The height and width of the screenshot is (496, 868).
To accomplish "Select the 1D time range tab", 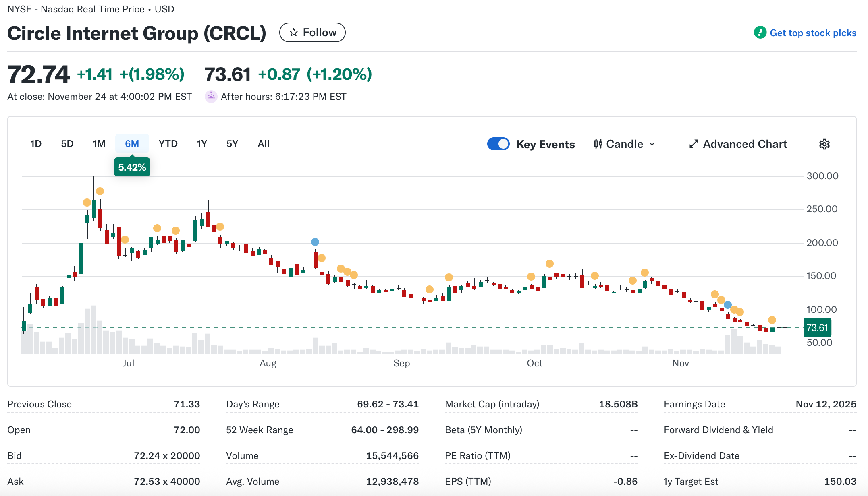I will (x=36, y=144).
